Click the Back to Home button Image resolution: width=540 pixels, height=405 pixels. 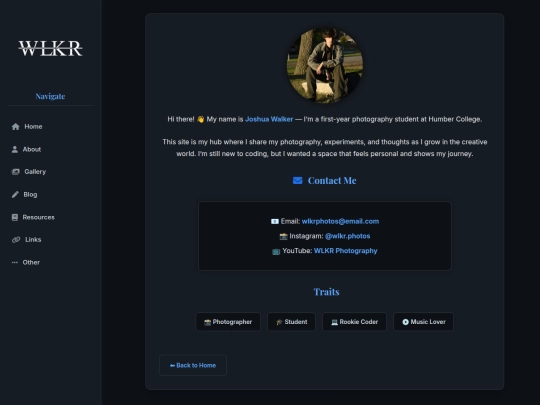click(x=193, y=365)
